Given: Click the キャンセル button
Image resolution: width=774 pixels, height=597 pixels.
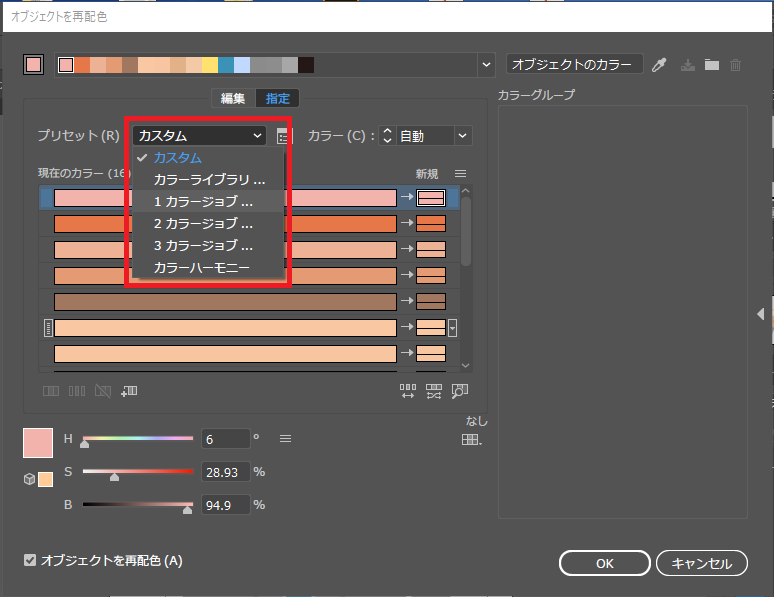Looking at the screenshot, I should pyautogui.click(x=701, y=563).
